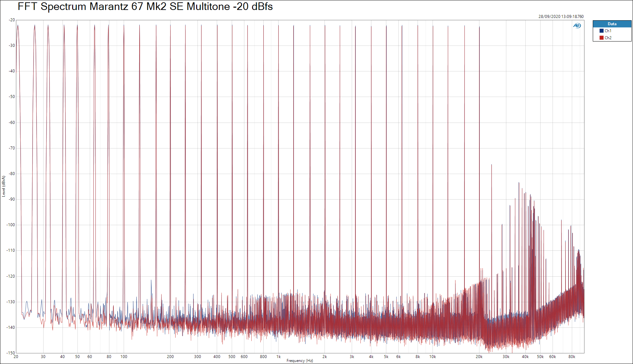This screenshot has height=364, width=633.
Task: Select the Ch1 legend label
Action: 608,31
